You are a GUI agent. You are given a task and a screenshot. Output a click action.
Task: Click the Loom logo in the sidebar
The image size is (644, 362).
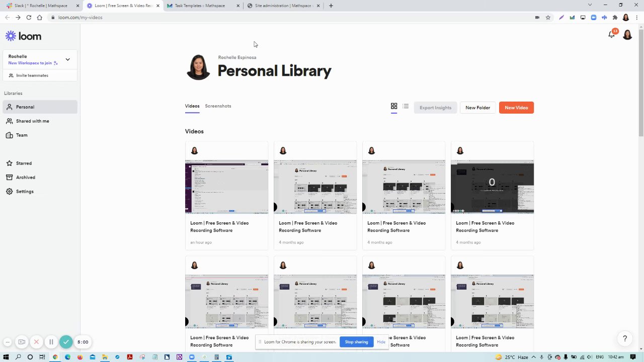(23, 36)
